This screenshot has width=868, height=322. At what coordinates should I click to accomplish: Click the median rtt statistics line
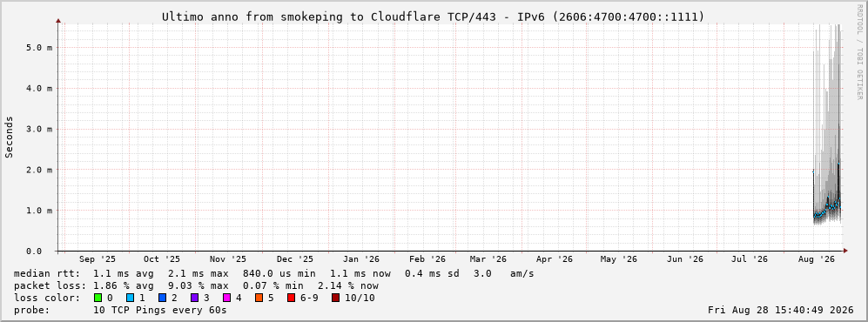click(x=273, y=273)
